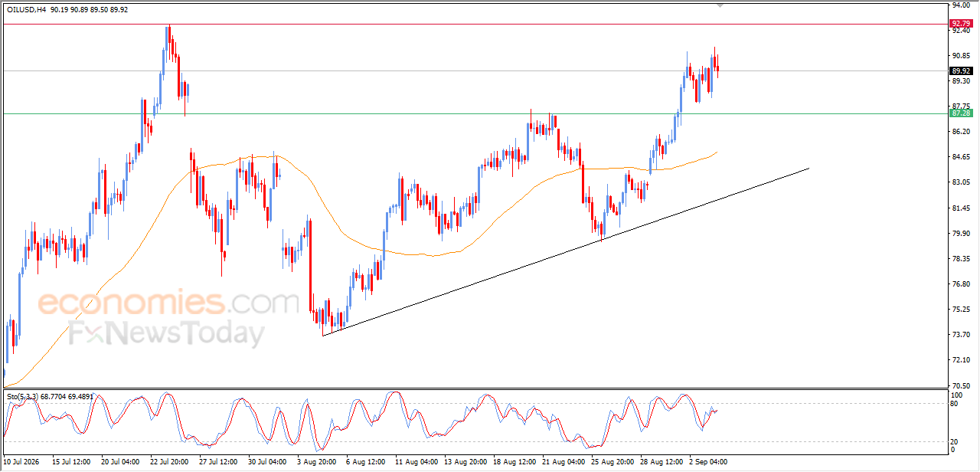The image size is (980, 472).
Task: Click the 20 Jul 04:00 time label
Action: tap(120, 462)
